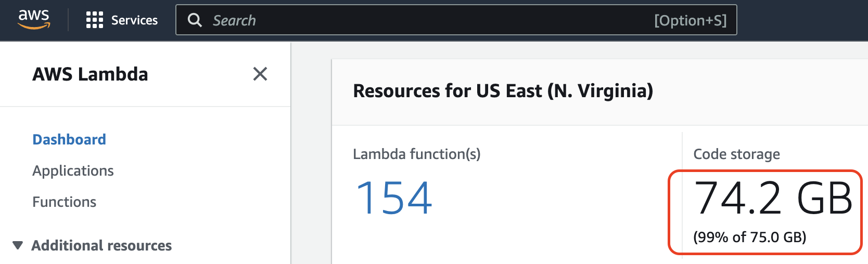Select the "(99% of 75.0 GB)" text
868x264 pixels.
click(750, 237)
